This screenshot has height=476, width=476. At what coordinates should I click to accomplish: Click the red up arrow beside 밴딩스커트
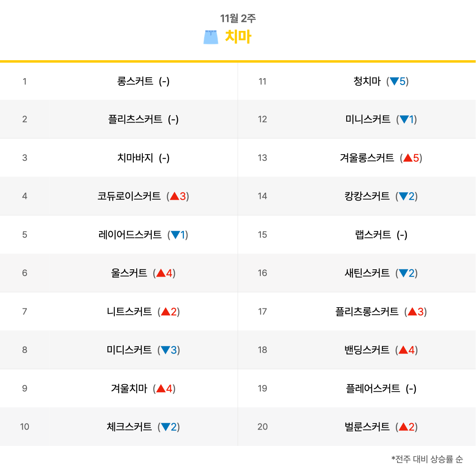[403, 350]
